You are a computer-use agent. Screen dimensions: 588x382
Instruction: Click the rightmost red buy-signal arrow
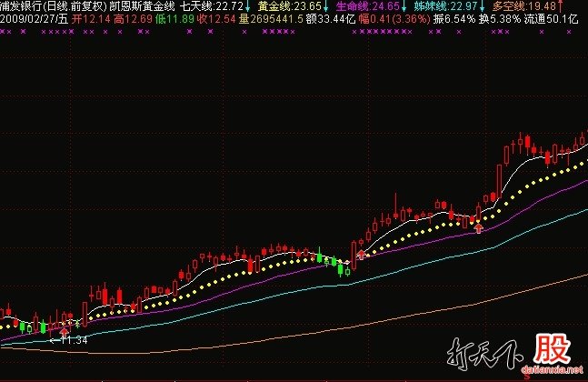click(479, 227)
